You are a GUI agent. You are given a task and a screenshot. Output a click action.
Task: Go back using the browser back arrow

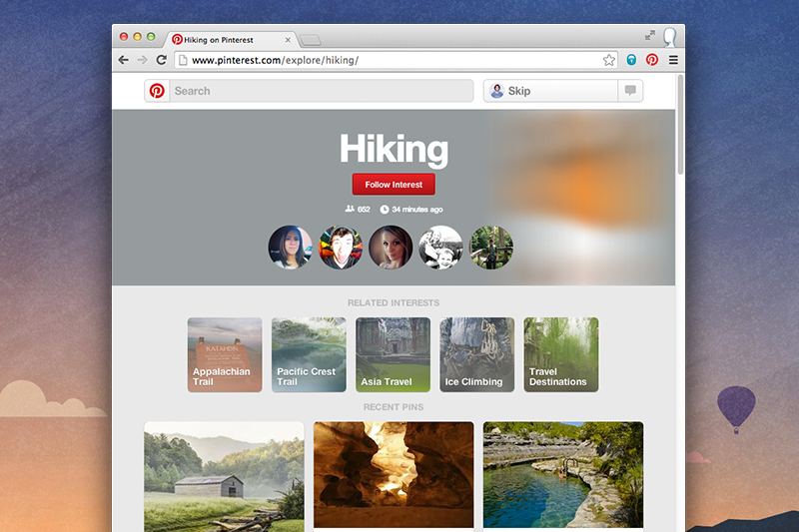123,60
